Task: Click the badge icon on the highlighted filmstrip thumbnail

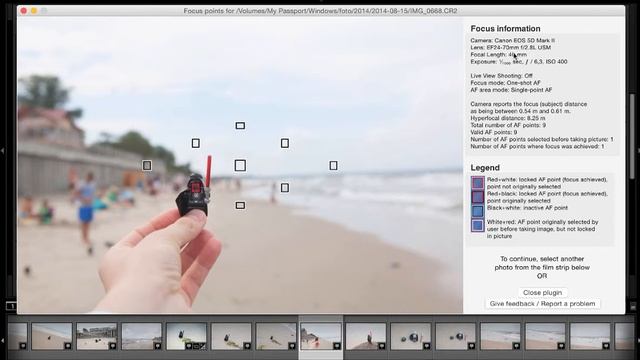Action: pos(336,346)
